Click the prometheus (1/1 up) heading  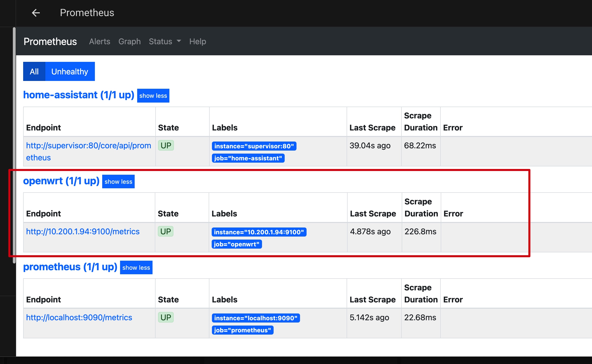click(70, 267)
